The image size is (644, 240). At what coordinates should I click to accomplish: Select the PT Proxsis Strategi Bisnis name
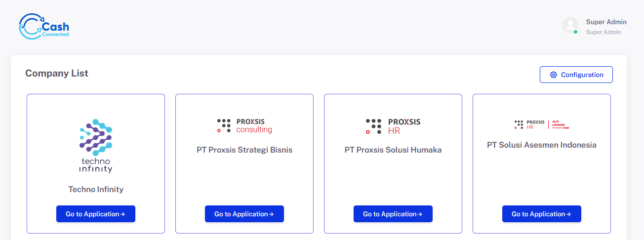click(x=244, y=150)
